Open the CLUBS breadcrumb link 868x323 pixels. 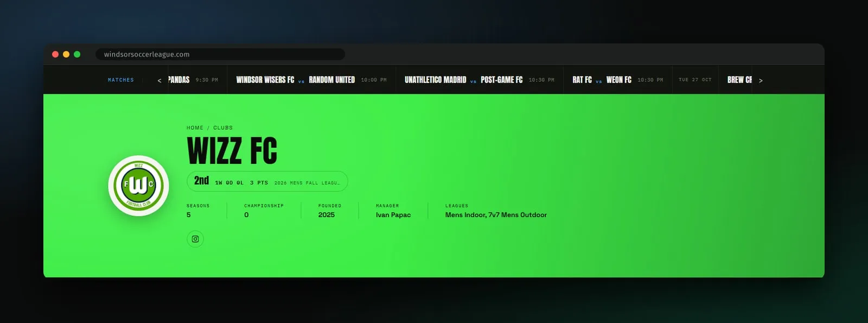[x=223, y=128]
